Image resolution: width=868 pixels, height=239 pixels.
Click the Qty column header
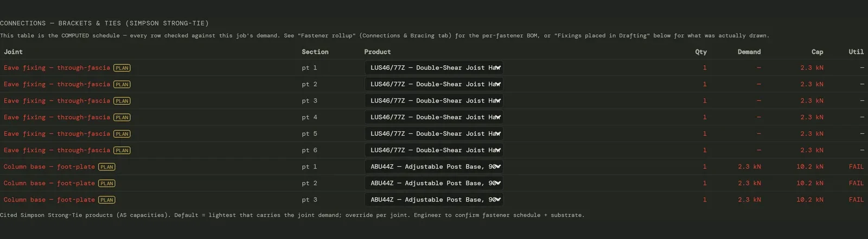(701, 52)
